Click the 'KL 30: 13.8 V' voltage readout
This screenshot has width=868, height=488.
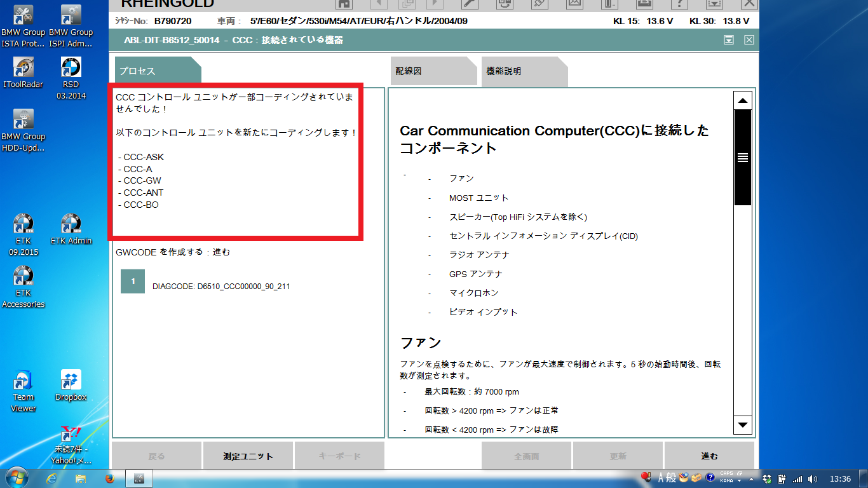click(x=719, y=21)
